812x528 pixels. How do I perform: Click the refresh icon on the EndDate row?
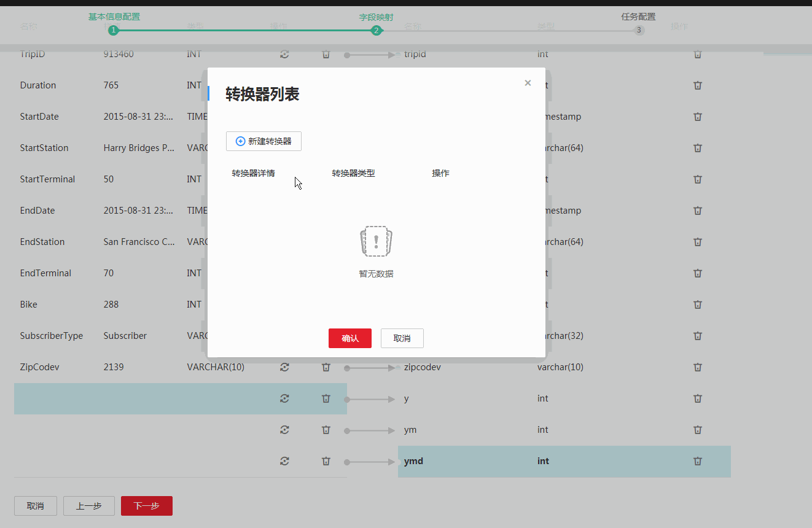pos(284,211)
